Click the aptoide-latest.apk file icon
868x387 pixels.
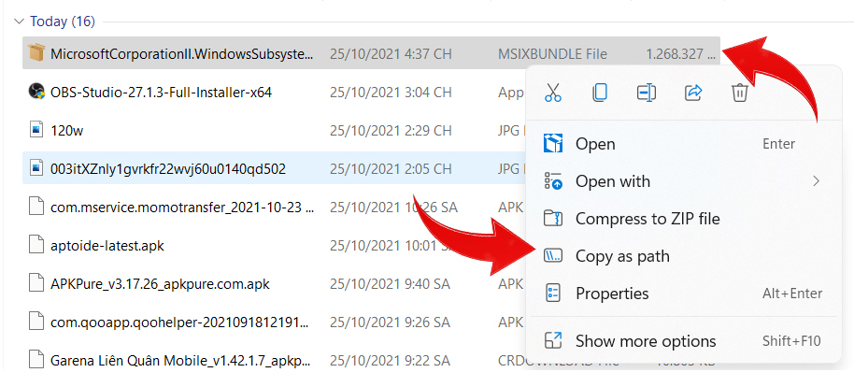click(36, 245)
